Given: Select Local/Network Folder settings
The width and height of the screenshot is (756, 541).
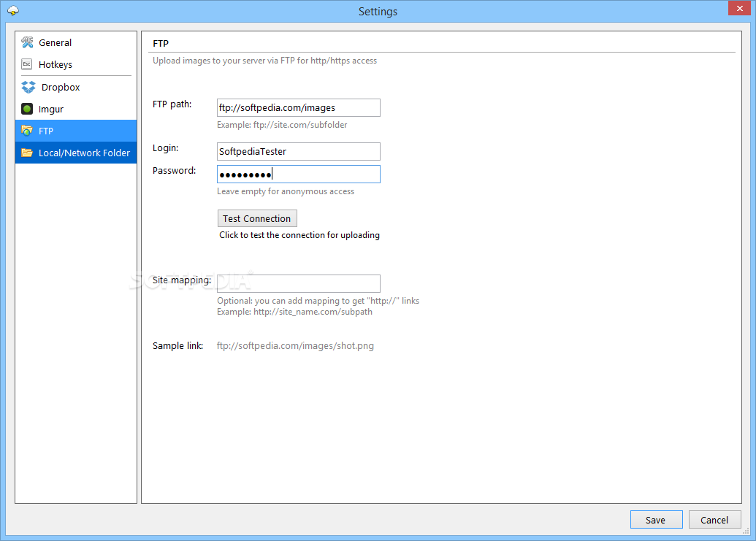Looking at the screenshot, I should pos(76,153).
